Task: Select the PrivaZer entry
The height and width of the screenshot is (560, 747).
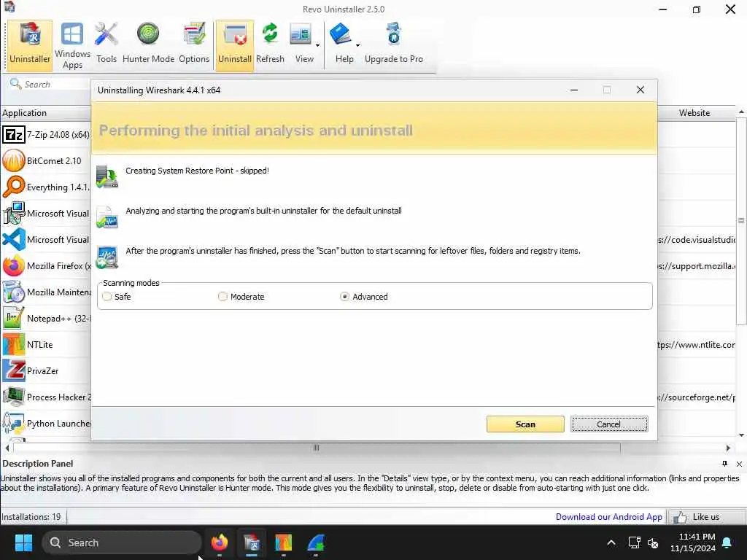Action: click(46, 371)
